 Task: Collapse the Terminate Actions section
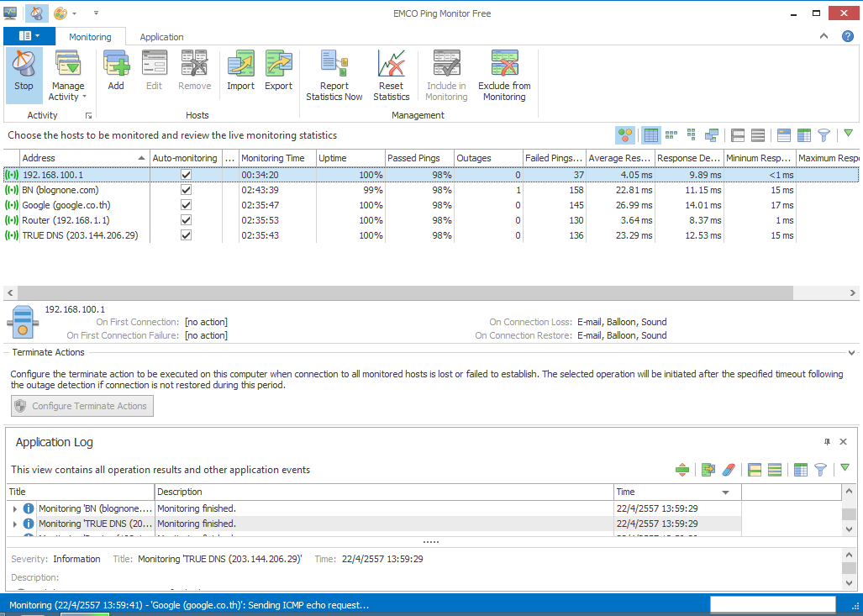(x=851, y=353)
